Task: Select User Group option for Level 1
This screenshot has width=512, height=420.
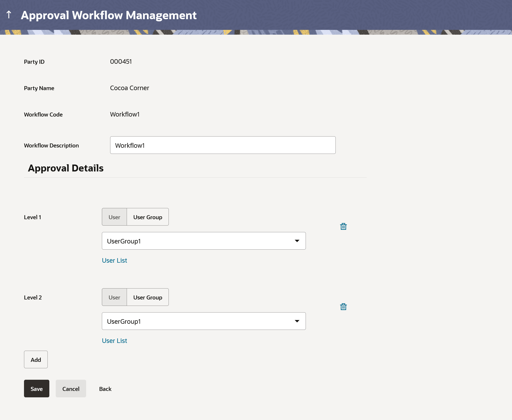Action: click(x=147, y=217)
